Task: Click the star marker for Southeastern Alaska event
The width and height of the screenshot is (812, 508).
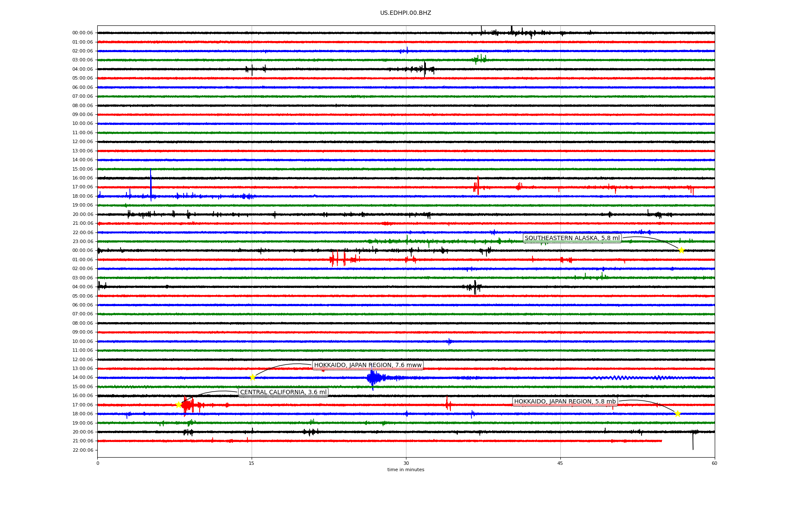Action: coord(681,250)
